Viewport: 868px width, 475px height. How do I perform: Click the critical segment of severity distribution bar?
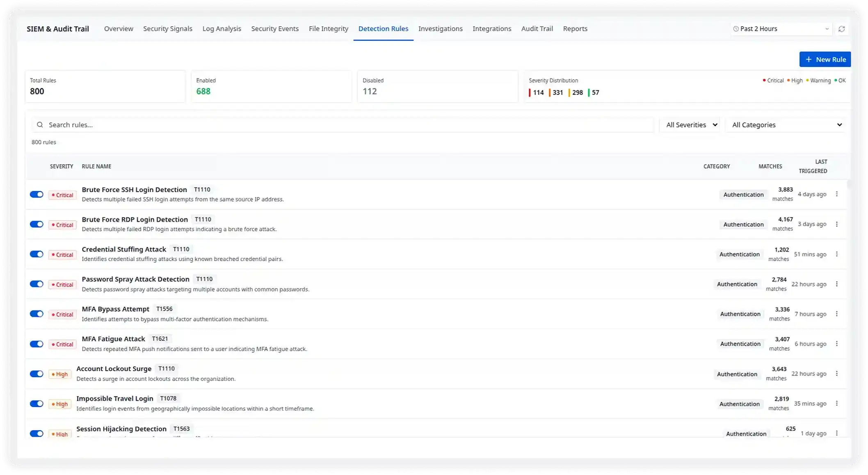[530, 92]
